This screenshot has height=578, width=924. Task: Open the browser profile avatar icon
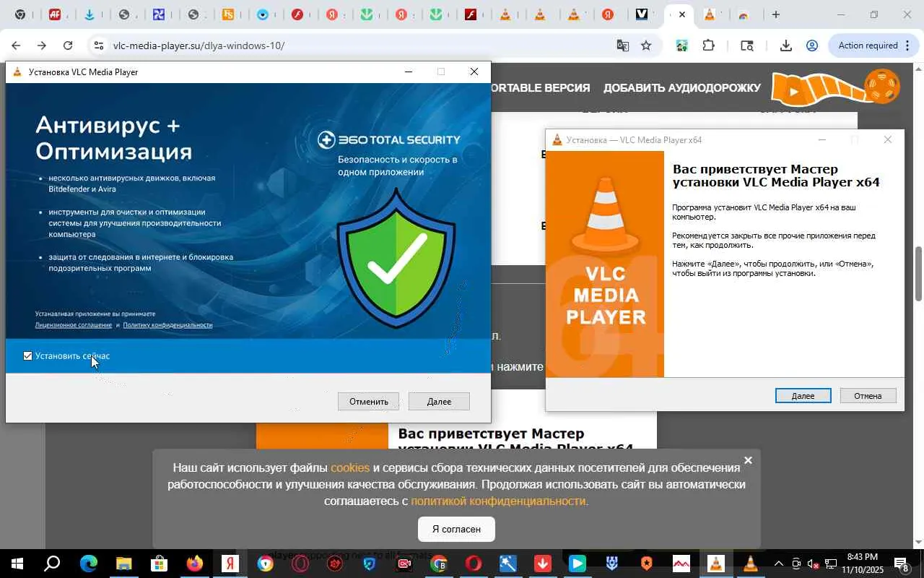(x=812, y=46)
